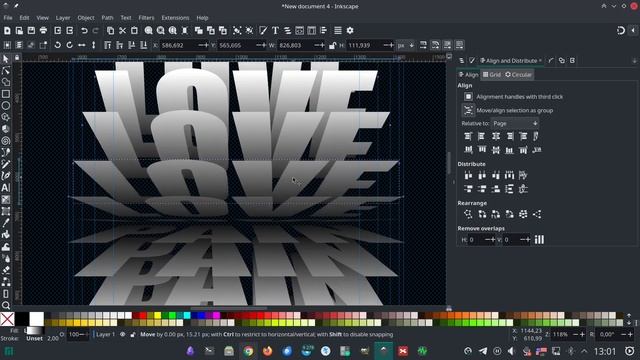Select the Rectangle tool
The image size is (640, 360).
pyautogui.click(x=6, y=94)
